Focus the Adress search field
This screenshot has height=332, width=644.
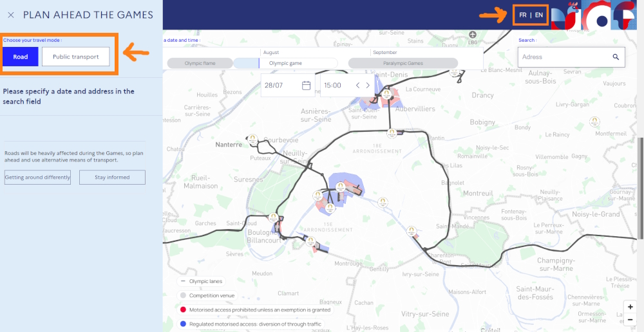(571, 57)
